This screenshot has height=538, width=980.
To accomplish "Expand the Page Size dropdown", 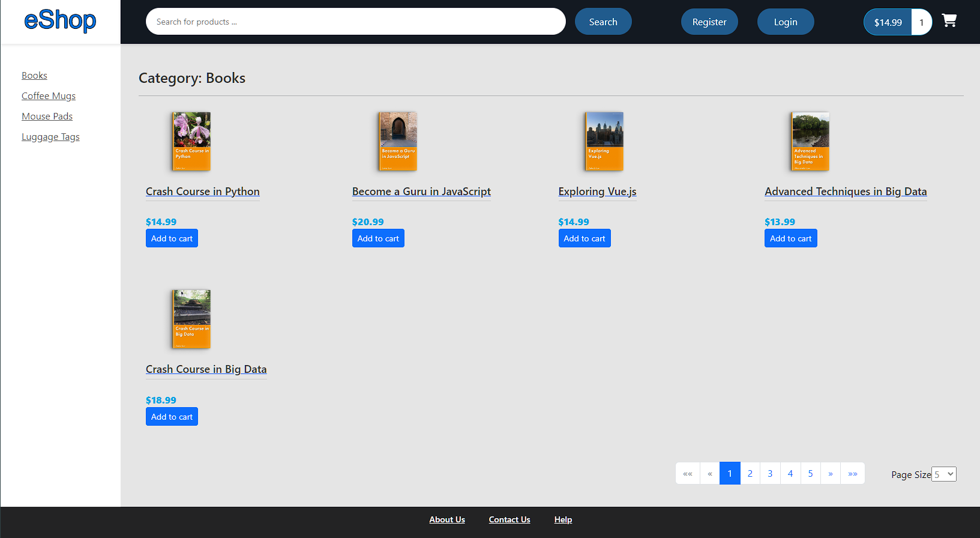I will [x=943, y=474].
